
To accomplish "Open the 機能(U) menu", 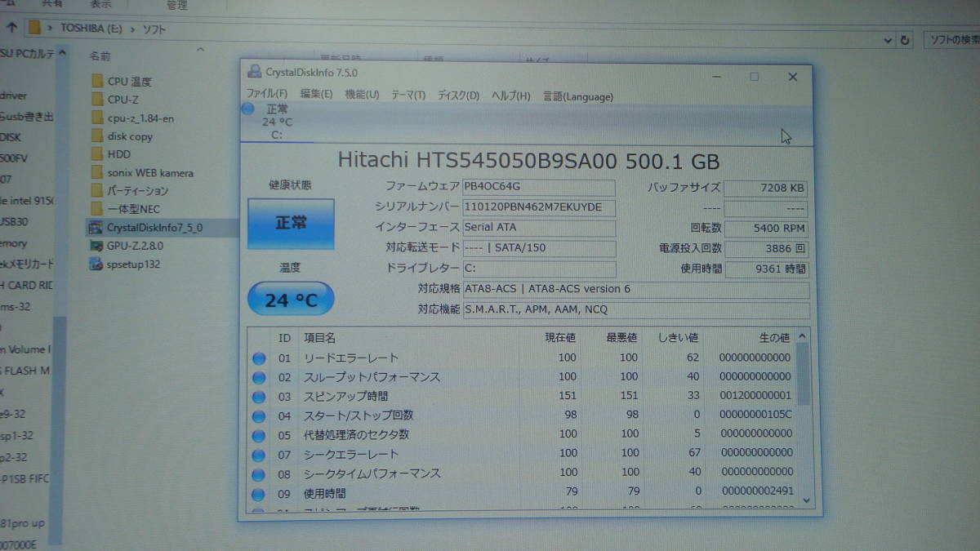I will click(x=362, y=95).
